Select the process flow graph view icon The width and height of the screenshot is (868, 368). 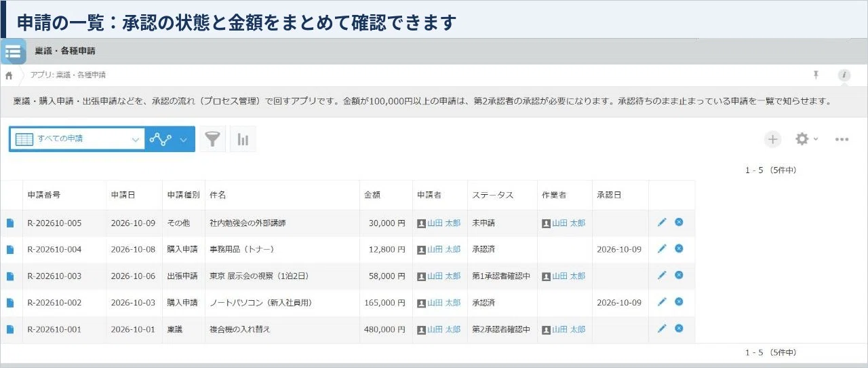coord(161,139)
